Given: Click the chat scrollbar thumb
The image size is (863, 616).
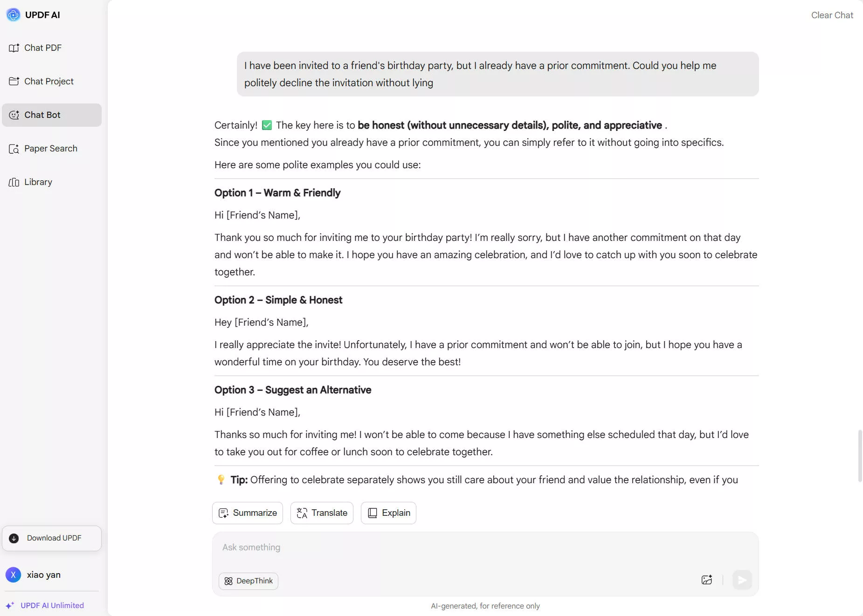Looking at the screenshot, I should (860, 456).
